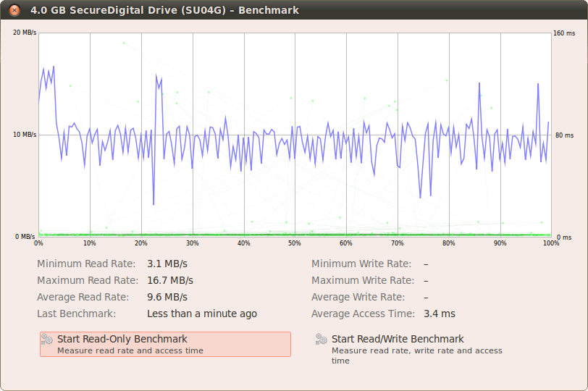Start the Read-Only Benchmark
Image resolution: width=588 pixels, height=391 pixels.
pyautogui.click(x=165, y=344)
